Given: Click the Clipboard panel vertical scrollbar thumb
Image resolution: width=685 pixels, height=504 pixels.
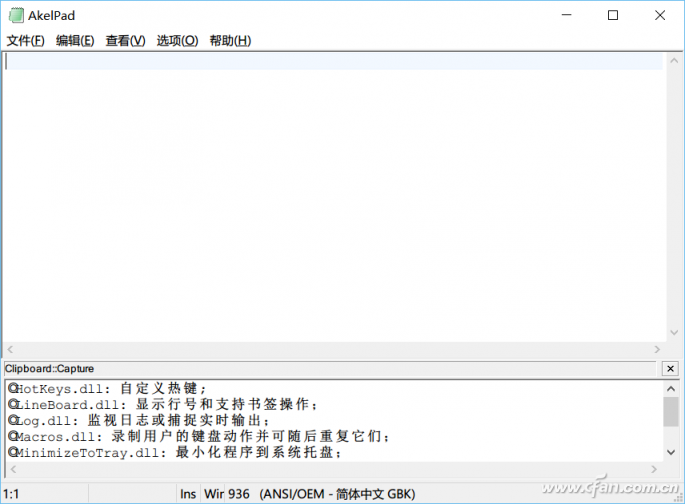Looking at the screenshot, I should 671,411.
